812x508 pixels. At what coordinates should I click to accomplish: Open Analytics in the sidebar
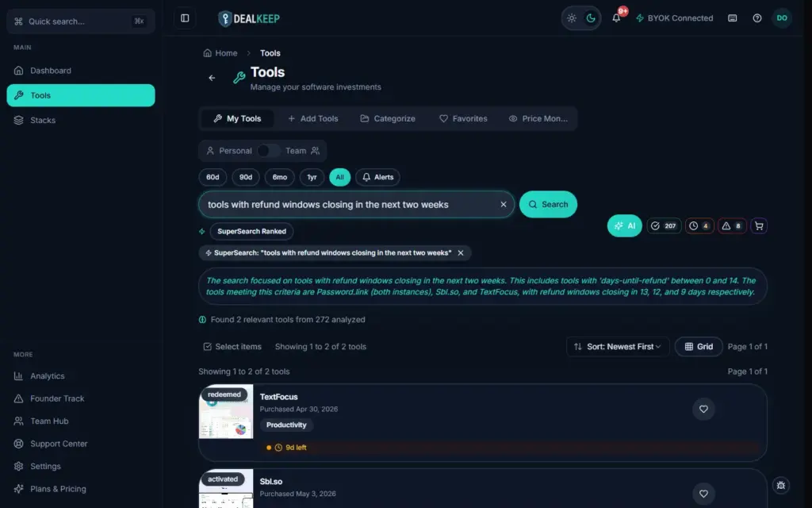(81, 375)
